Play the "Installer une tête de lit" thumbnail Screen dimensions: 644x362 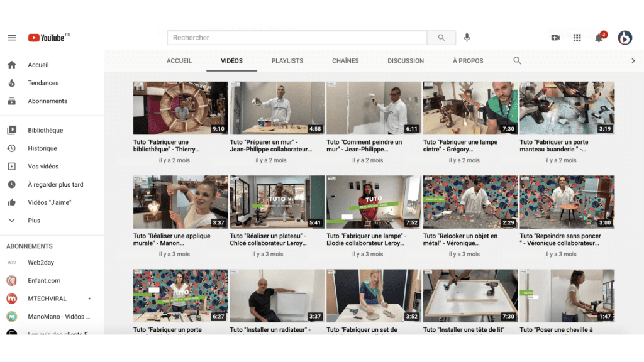tap(470, 296)
